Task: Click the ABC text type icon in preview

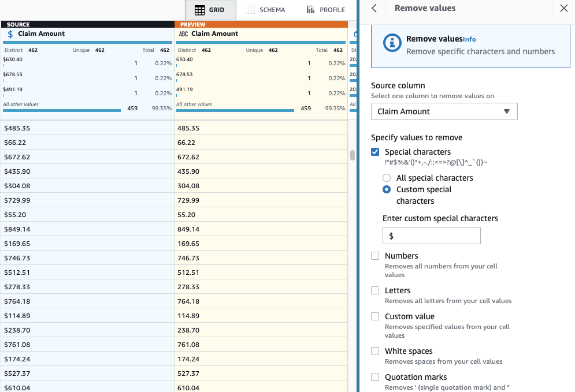Action: pos(183,34)
